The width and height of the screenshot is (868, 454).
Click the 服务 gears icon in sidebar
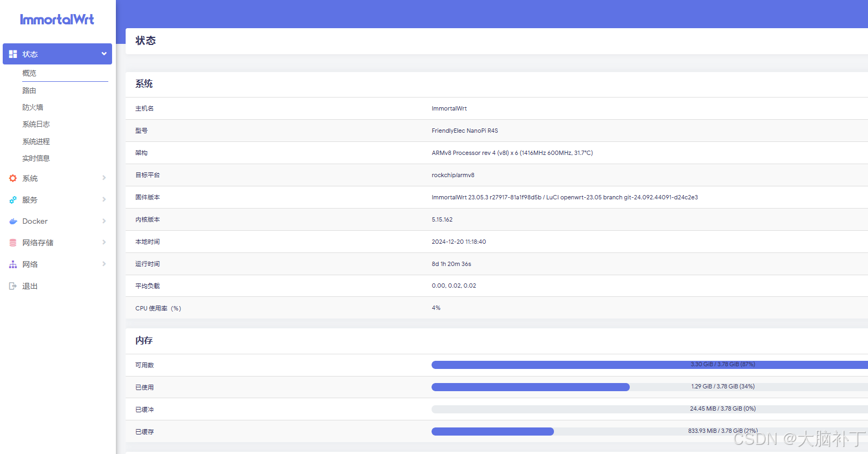point(13,200)
